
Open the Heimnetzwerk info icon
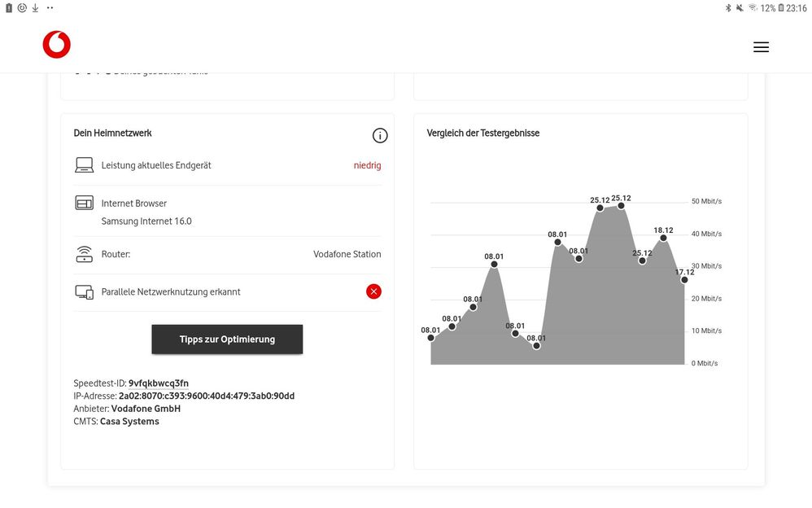pyautogui.click(x=380, y=136)
